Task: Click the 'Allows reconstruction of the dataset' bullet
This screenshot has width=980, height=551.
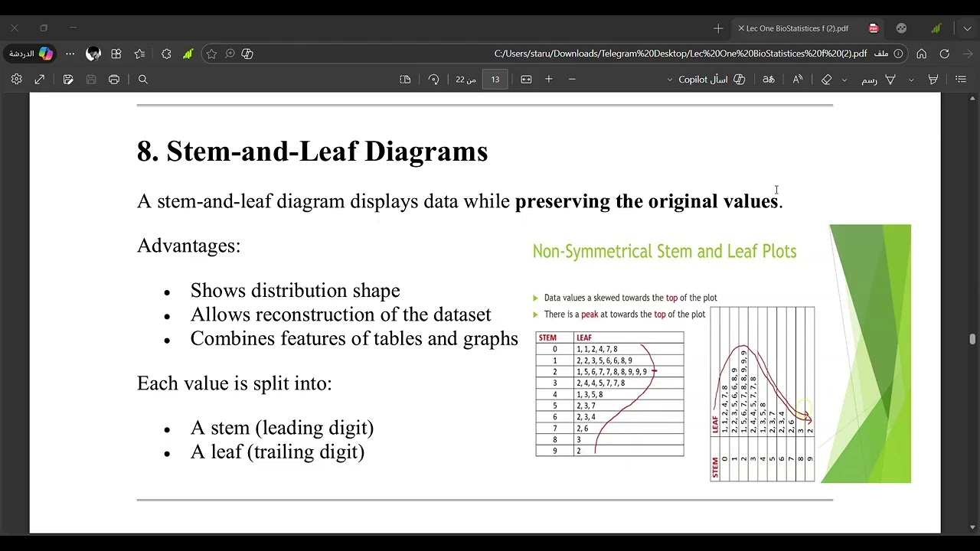Action: pos(341,315)
